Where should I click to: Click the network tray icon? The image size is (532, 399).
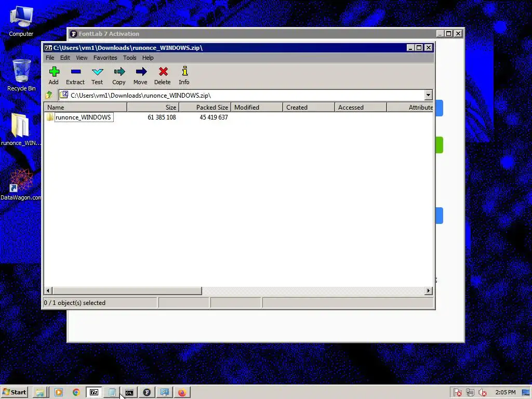470,393
